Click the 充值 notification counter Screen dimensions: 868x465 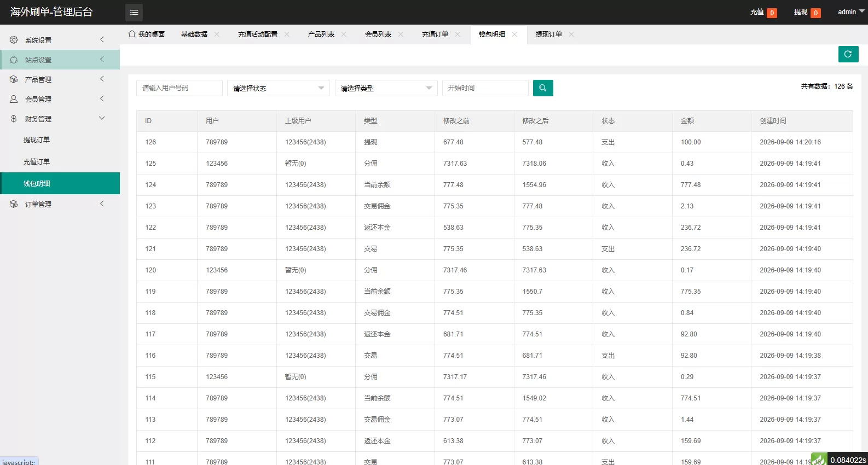pos(772,13)
